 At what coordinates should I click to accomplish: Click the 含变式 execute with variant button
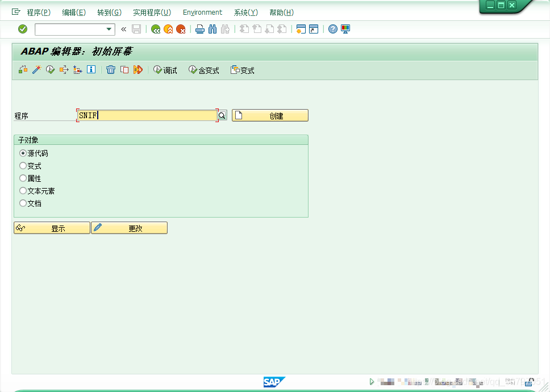pos(204,70)
